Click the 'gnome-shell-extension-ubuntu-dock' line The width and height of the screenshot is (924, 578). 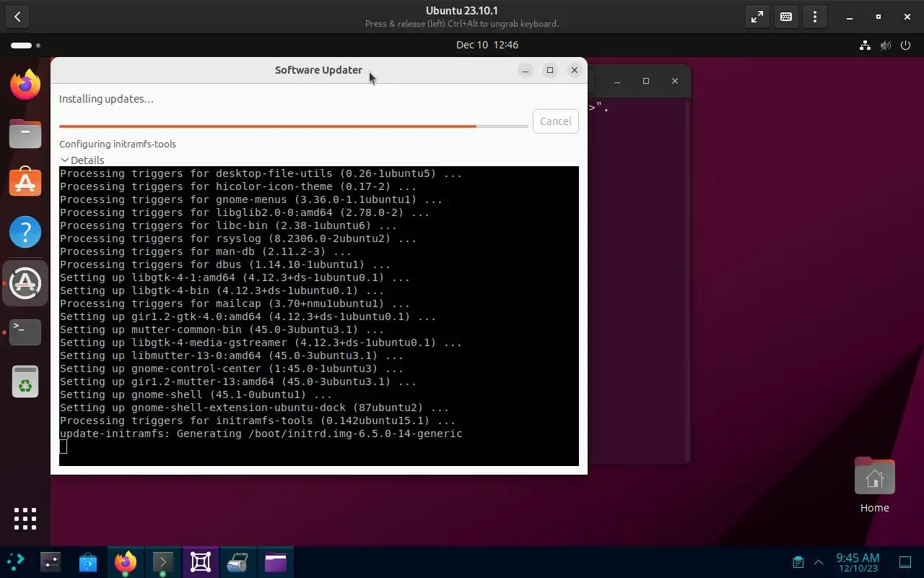point(254,407)
